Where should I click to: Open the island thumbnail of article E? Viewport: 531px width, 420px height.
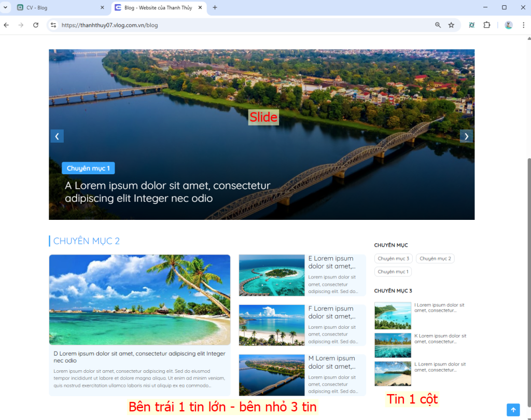tap(272, 275)
